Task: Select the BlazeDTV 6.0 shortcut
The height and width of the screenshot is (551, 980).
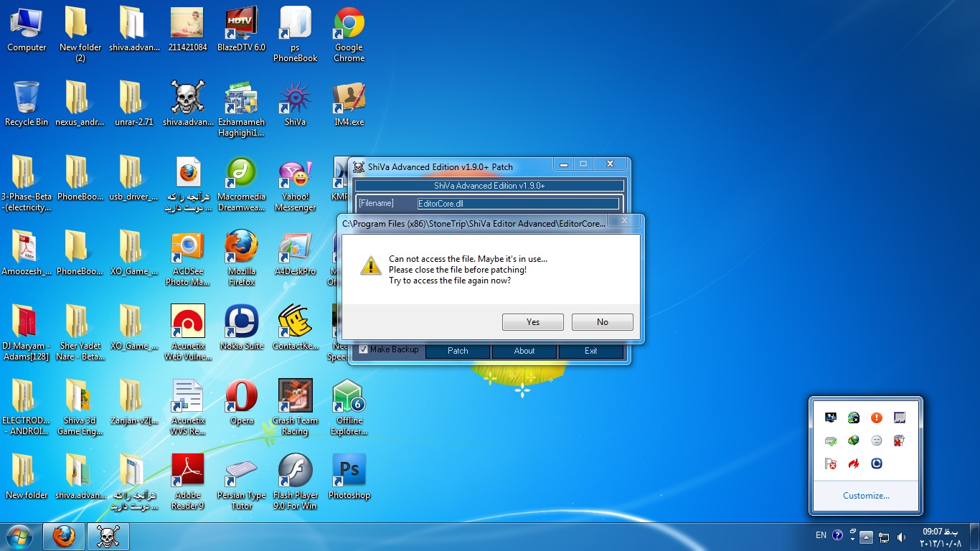Action: point(242,29)
